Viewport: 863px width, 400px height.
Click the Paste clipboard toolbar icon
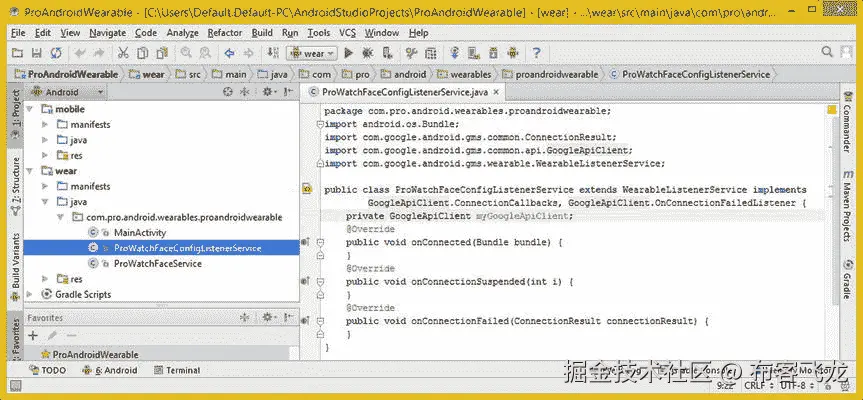tap(162, 53)
